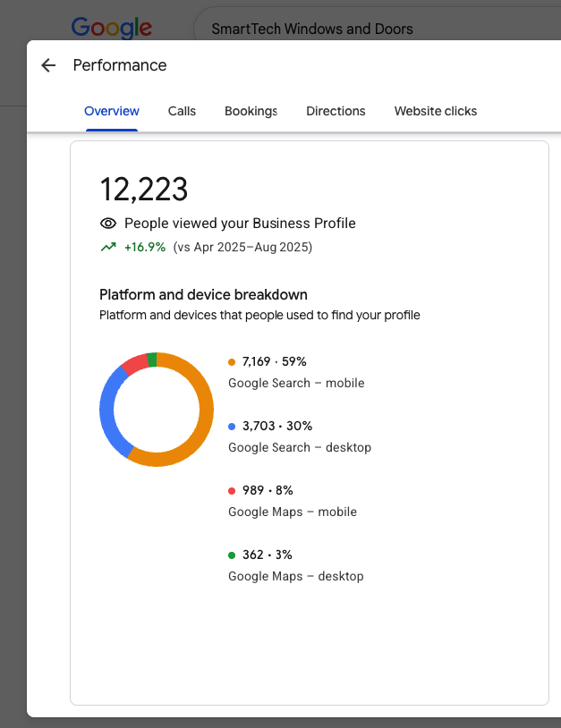Click the blue Google Search desktop legend dot

[232, 427]
